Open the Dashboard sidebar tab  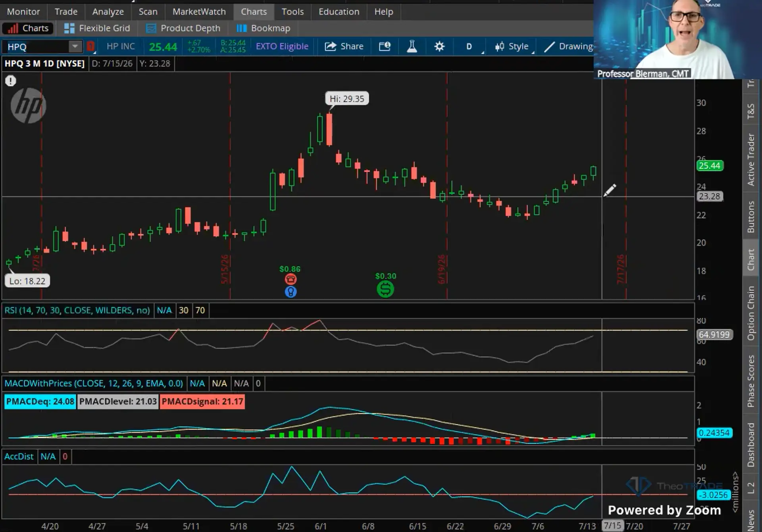coord(751,445)
